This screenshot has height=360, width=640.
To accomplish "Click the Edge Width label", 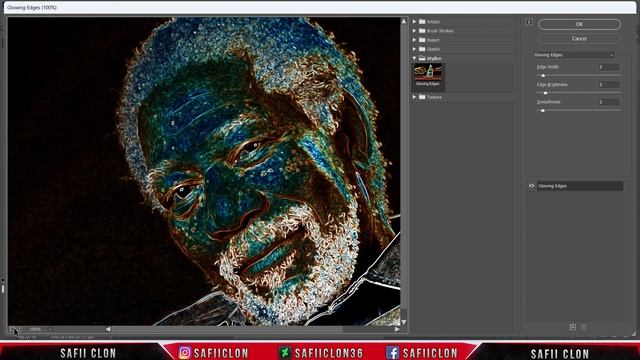I will tap(548, 67).
